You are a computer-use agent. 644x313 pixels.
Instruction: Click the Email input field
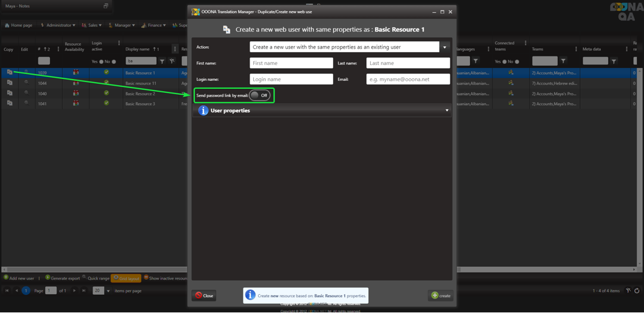point(408,79)
